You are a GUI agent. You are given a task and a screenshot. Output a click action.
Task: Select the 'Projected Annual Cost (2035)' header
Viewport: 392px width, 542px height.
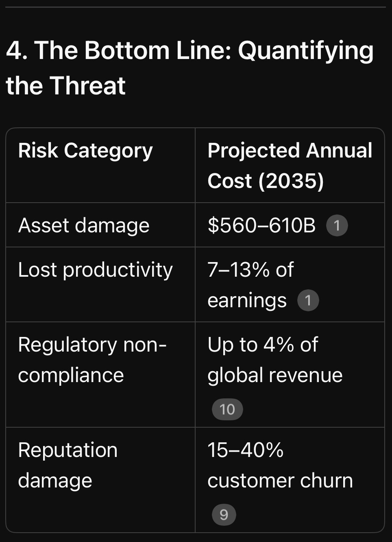click(290, 165)
